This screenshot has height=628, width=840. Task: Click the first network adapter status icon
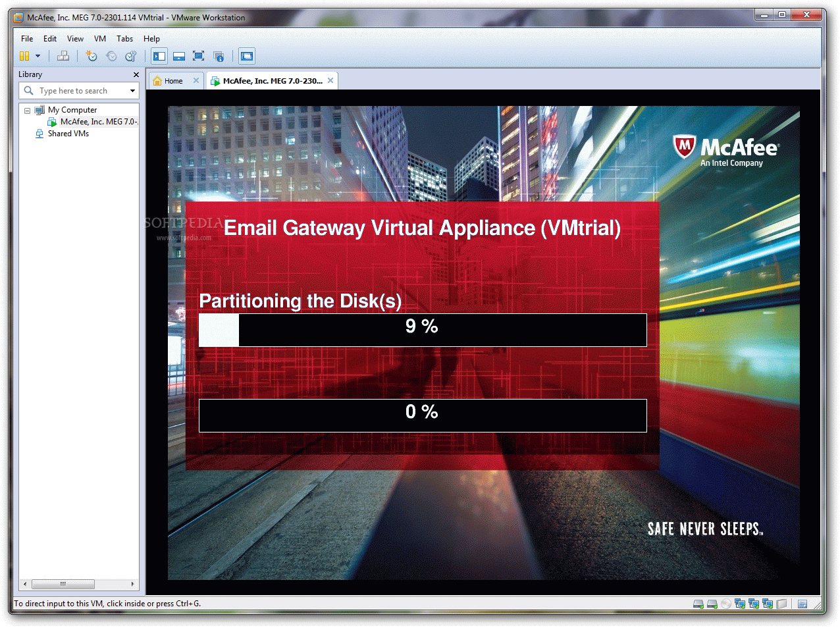(x=740, y=604)
